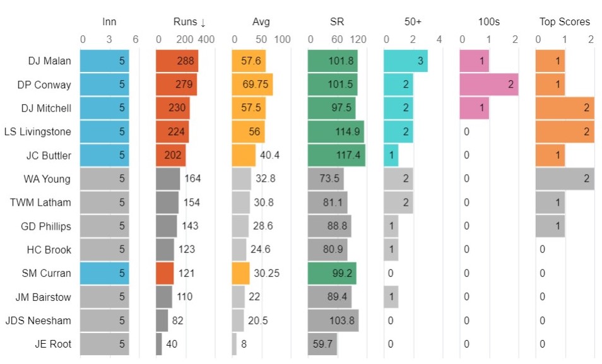The width and height of the screenshot is (602, 364).
Task: Select JC Buttler's green 117.4 SR bar
Action: 336,155
